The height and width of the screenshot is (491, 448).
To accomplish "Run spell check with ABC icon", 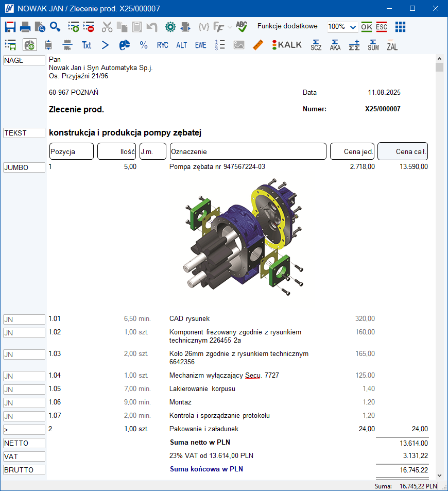I will [242, 27].
